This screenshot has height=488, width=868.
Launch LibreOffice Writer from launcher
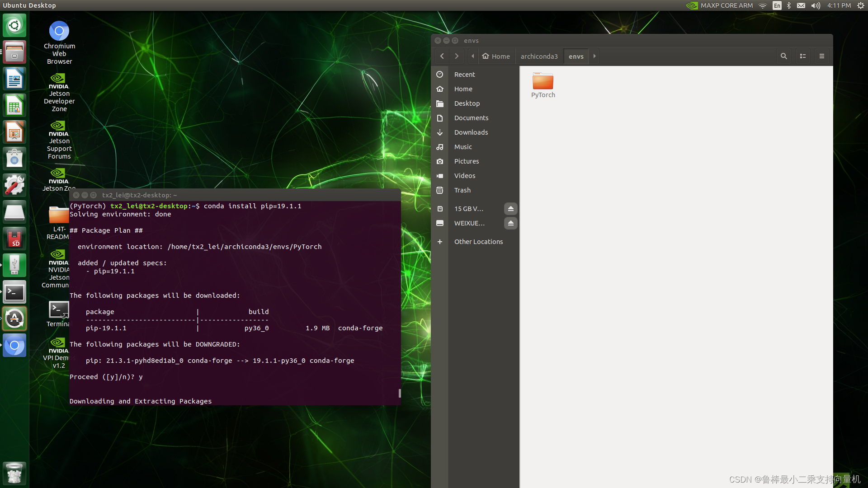pos(14,79)
